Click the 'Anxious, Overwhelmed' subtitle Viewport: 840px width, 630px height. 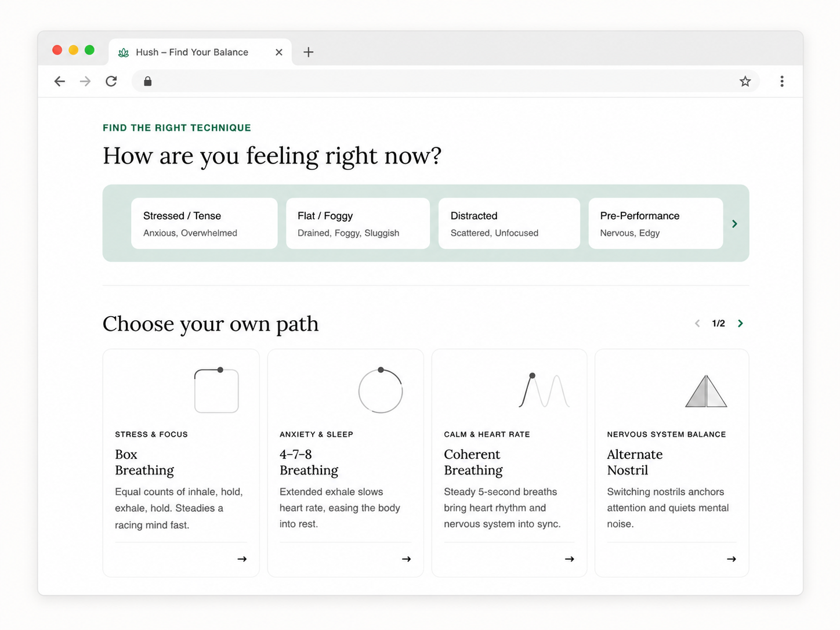(x=190, y=233)
